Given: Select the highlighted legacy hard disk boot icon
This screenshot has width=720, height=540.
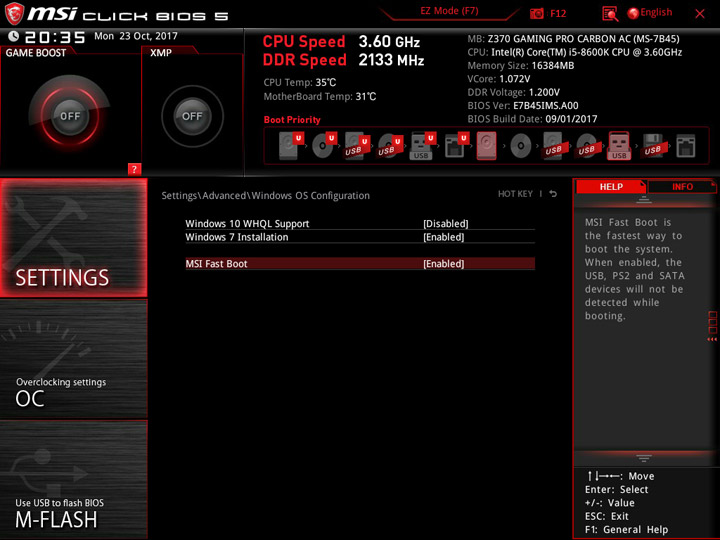Looking at the screenshot, I should coord(487,146).
